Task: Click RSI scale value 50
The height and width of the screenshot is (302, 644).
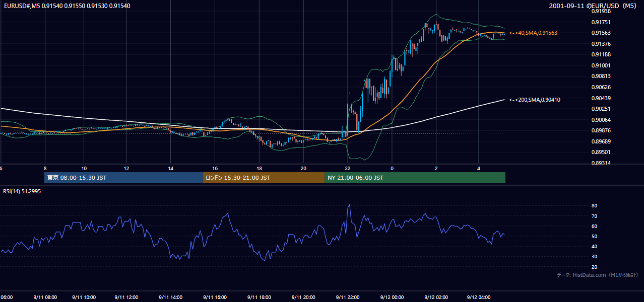Action: [x=595, y=236]
